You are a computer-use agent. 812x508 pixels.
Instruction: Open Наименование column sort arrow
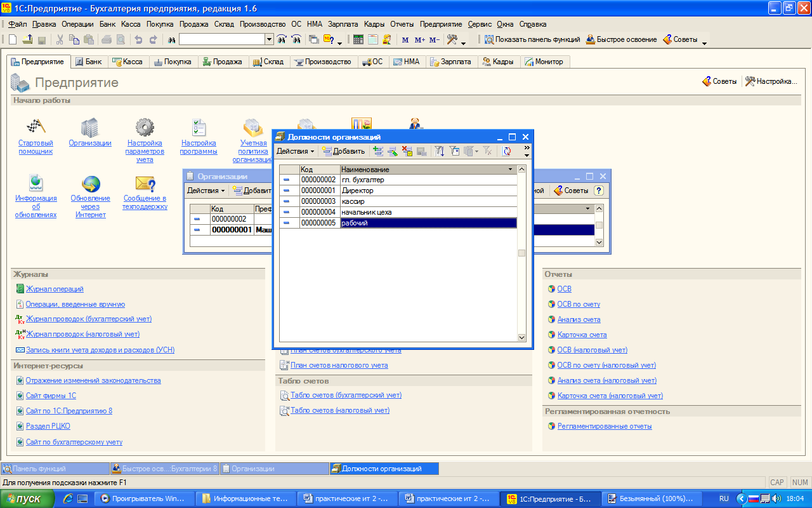(510, 170)
